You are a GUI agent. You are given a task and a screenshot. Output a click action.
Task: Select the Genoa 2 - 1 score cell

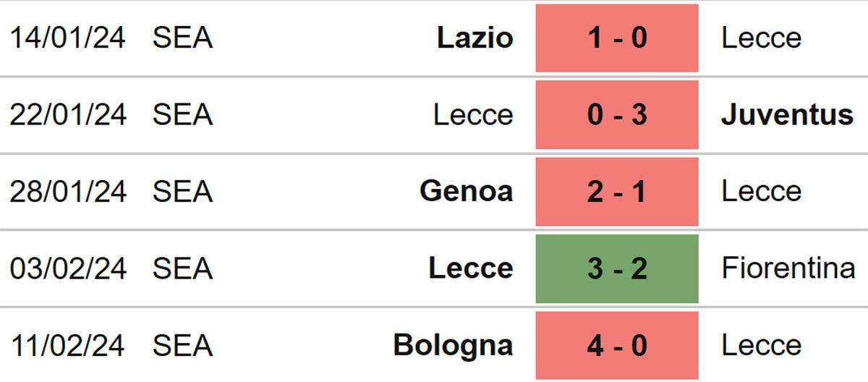617,192
